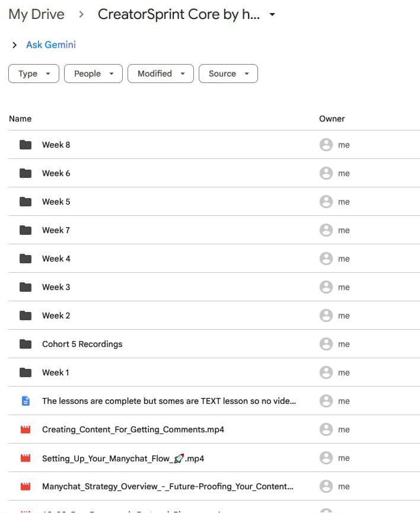The image size is (420, 513).
Task: Select the Week 3 folder row
Action: [x=178, y=287]
